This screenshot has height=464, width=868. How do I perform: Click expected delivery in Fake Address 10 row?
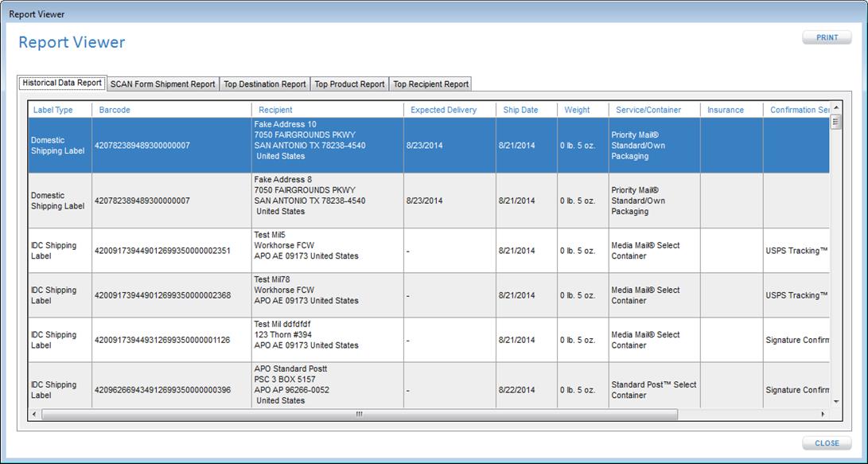coord(425,146)
